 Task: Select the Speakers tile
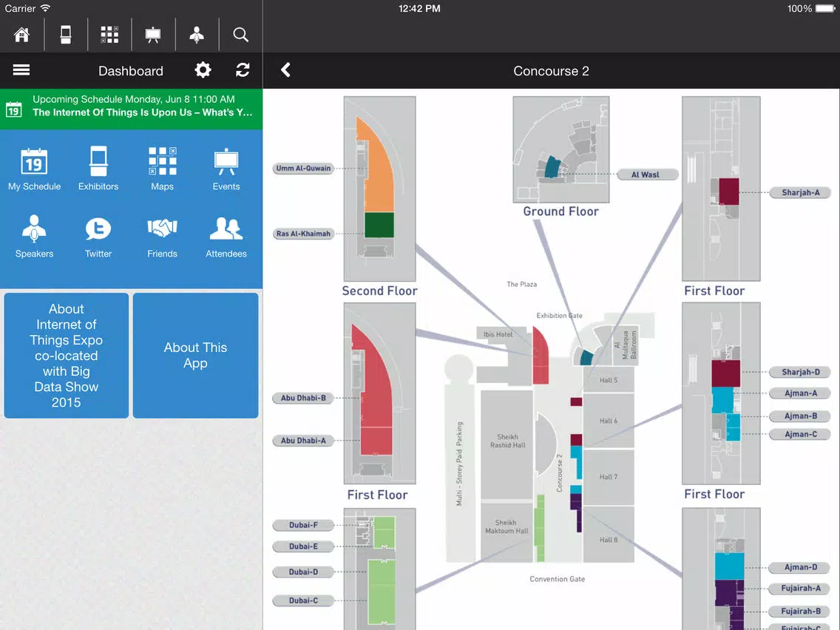tap(34, 237)
